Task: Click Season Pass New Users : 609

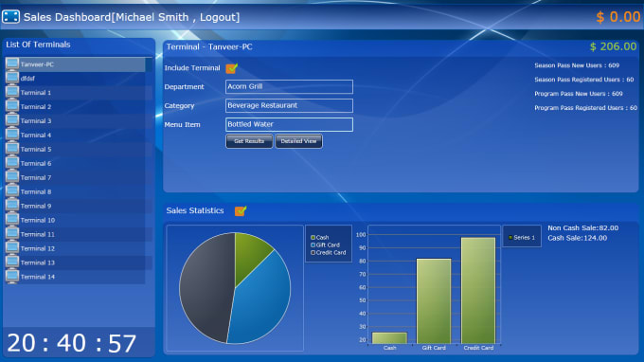Action: point(577,65)
